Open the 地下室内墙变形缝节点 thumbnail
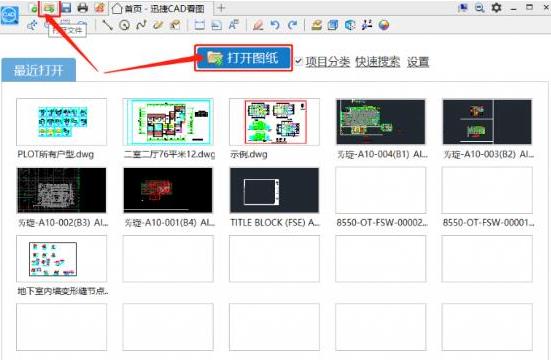The image size is (551, 360). tap(61, 259)
